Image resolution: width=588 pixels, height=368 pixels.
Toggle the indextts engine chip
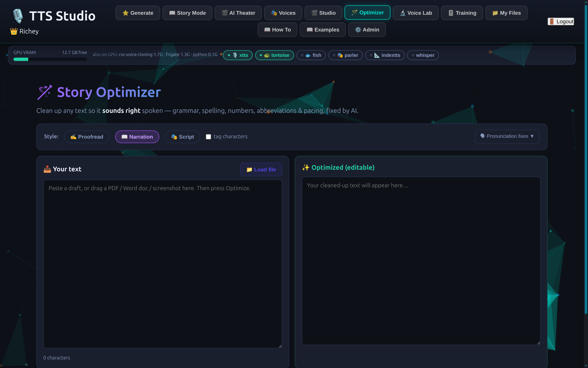tap(385, 55)
